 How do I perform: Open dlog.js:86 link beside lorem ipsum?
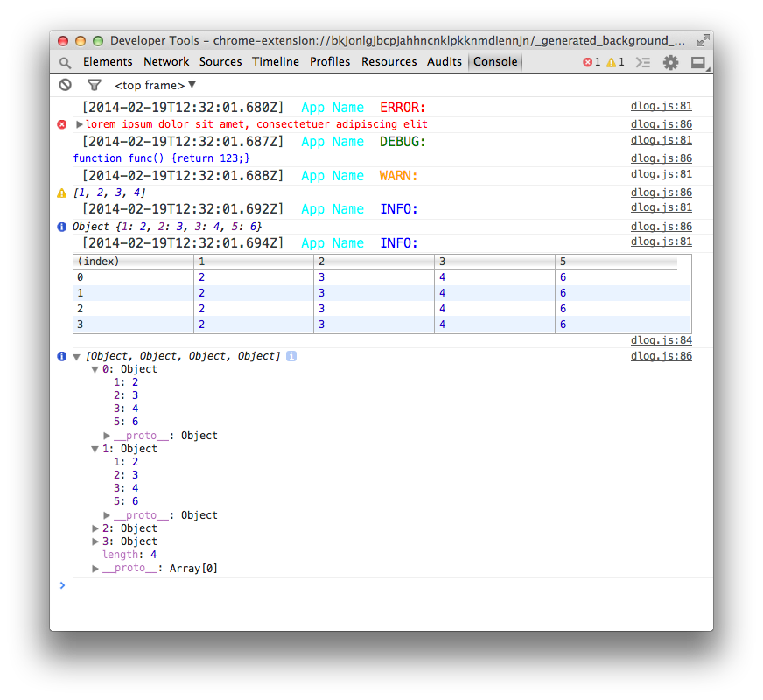pyautogui.click(x=661, y=124)
